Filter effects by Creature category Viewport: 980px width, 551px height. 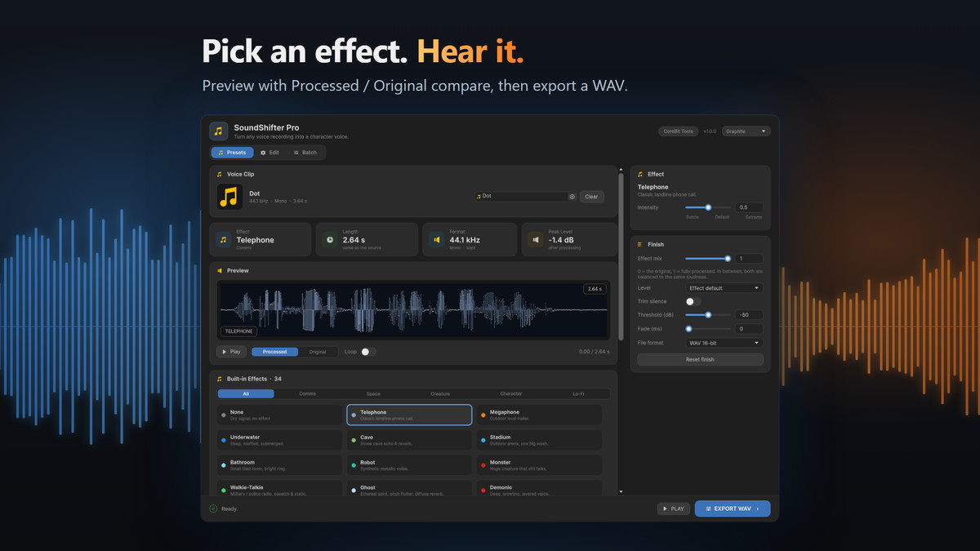click(x=440, y=393)
